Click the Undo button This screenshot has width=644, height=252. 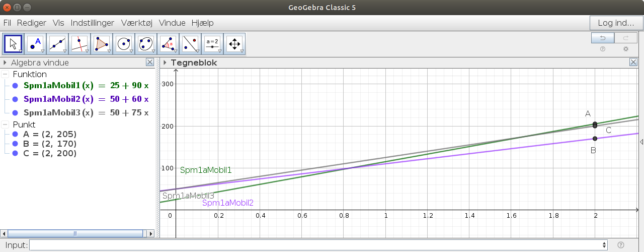602,38
